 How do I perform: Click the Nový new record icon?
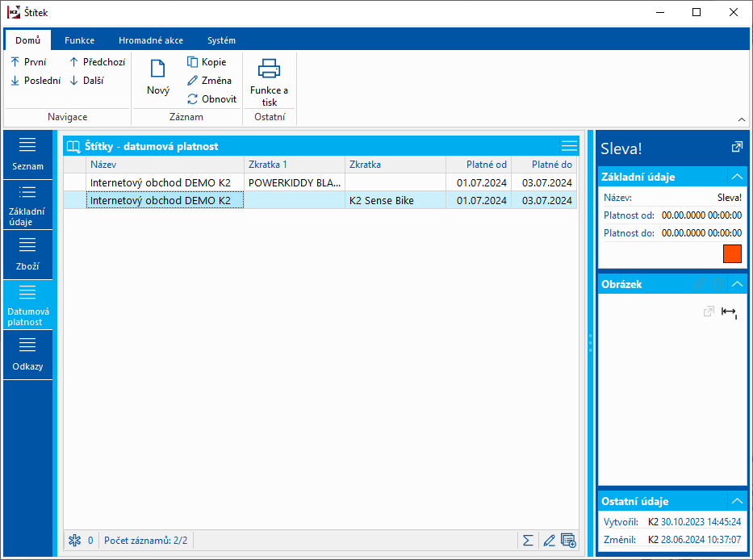click(158, 69)
